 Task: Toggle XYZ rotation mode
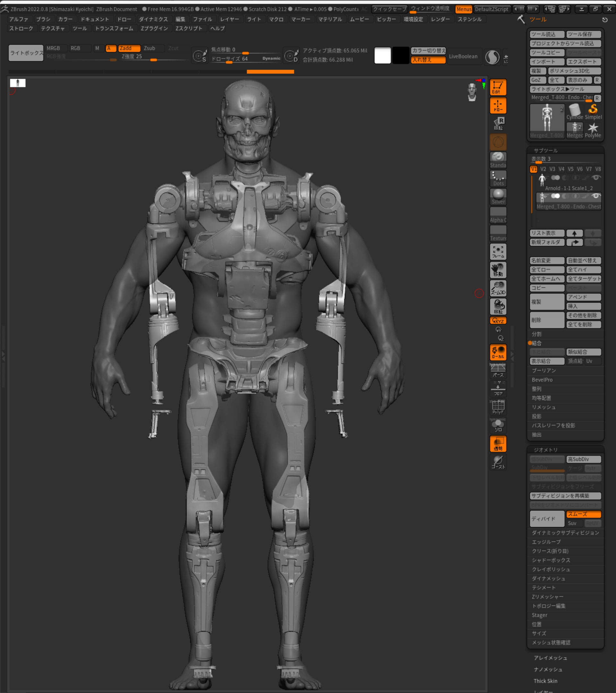click(498, 321)
